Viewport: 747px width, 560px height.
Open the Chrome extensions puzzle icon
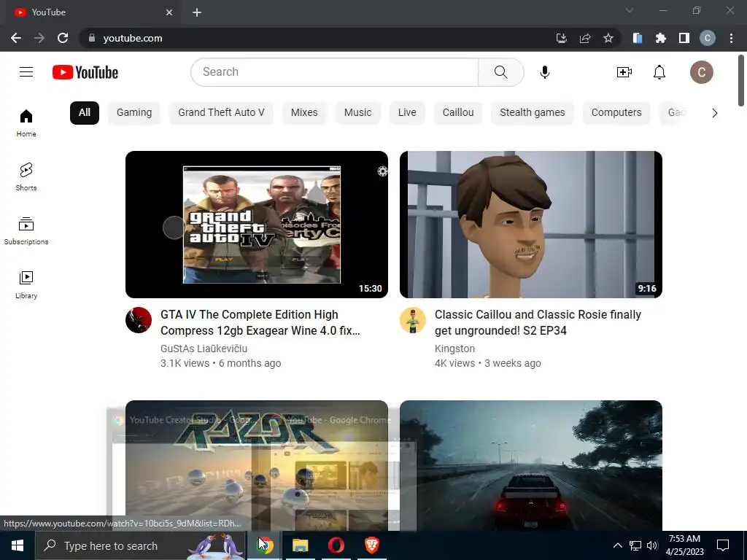660,38
